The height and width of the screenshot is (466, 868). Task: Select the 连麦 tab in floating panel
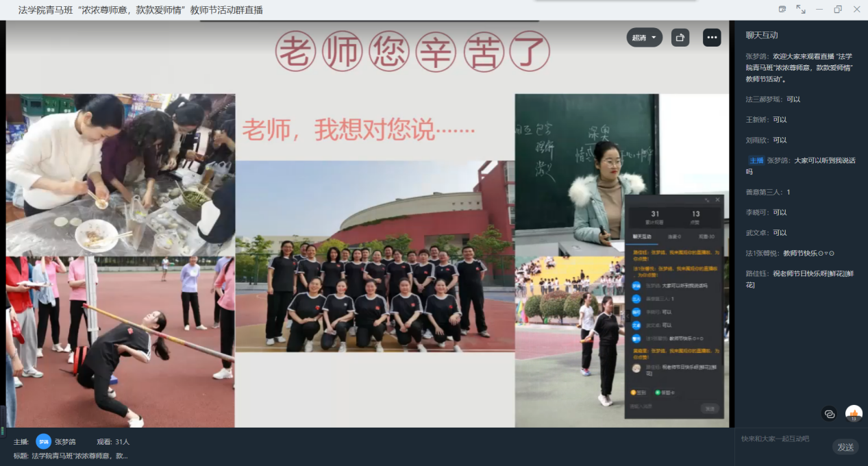[673, 236]
